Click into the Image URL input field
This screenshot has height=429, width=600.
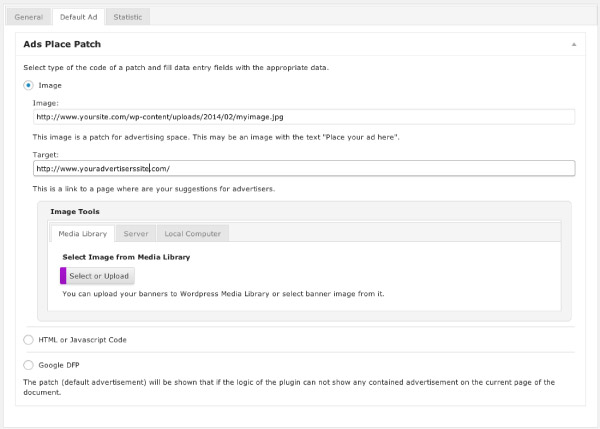pyautogui.click(x=303, y=117)
